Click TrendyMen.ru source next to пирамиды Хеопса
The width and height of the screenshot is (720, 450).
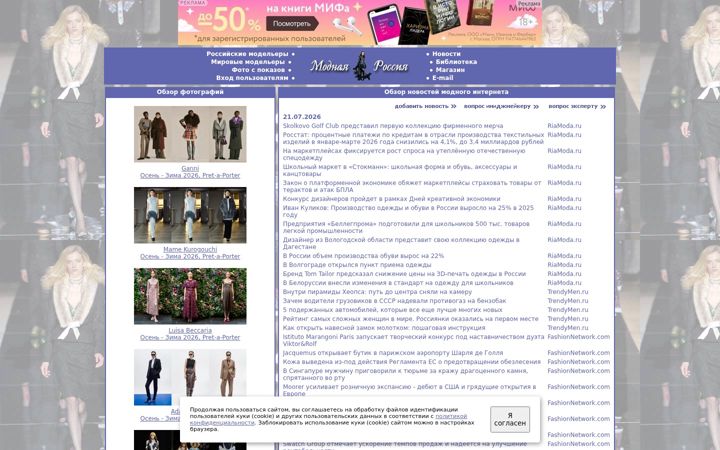568,292
